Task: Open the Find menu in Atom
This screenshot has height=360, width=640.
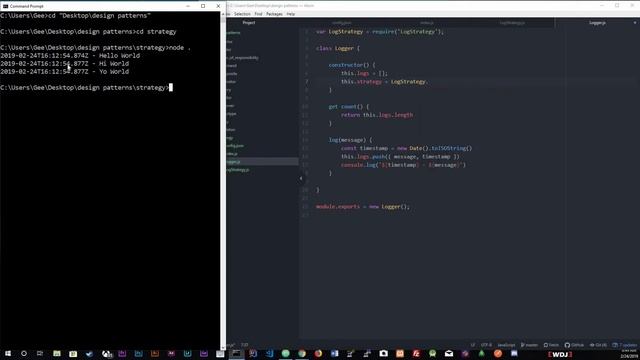Action: pos(258,14)
